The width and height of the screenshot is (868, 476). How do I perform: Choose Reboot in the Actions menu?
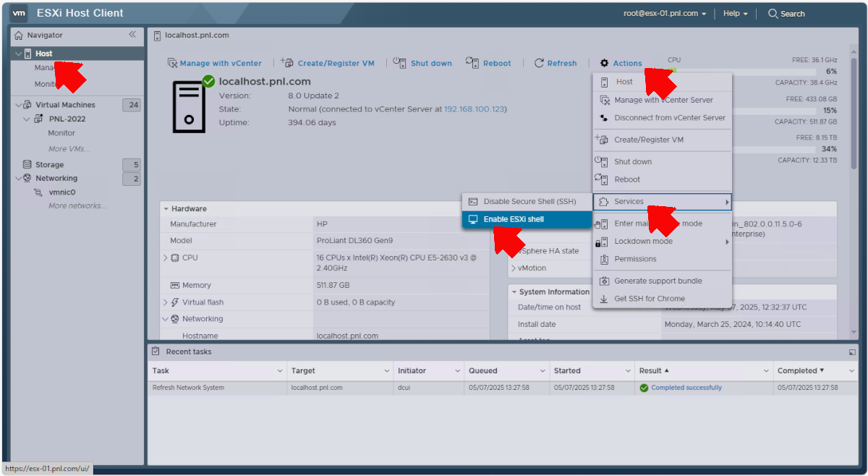[662, 179]
